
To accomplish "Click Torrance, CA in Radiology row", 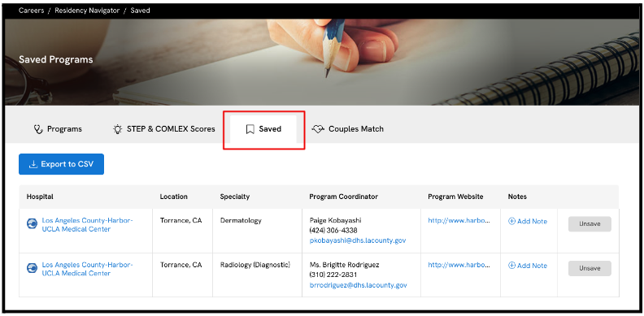I will point(181,265).
